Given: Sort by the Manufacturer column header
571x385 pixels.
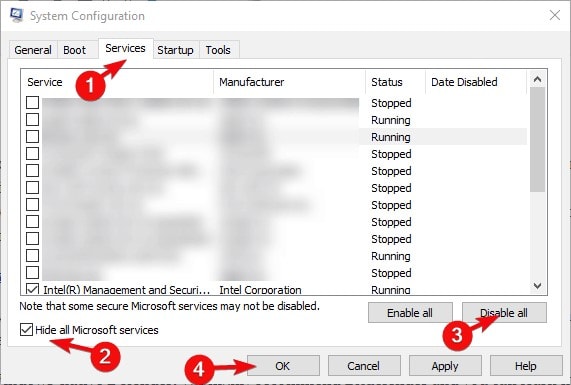Looking at the screenshot, I should click(289, 82).
